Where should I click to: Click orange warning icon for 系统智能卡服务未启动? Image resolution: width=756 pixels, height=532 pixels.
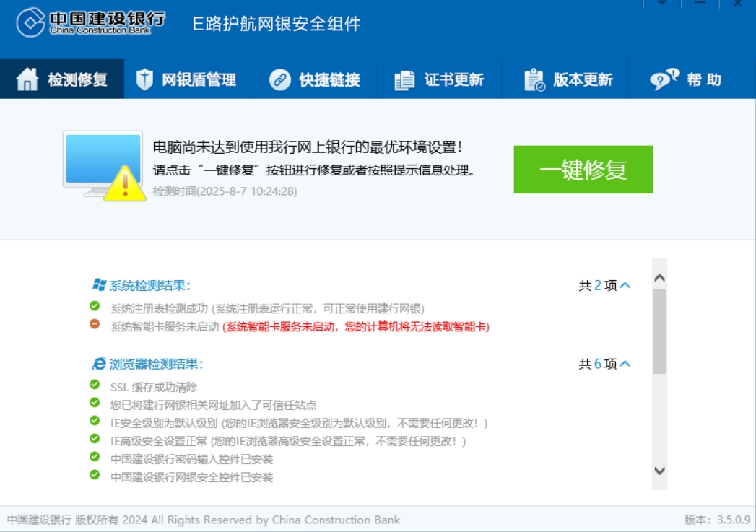(x=95, y=324)
